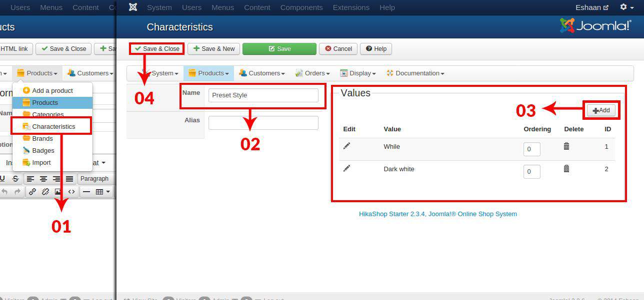Apply strikethrough in the left editor toolbar
Screen dimensions: 644x300
pyautogui.click(x=15, y=179)
